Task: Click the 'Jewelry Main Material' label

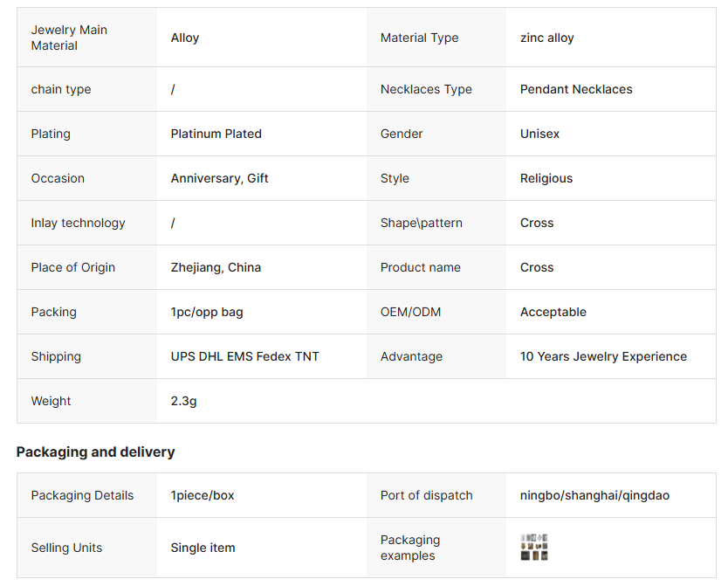Action: (x=69, y=38)
